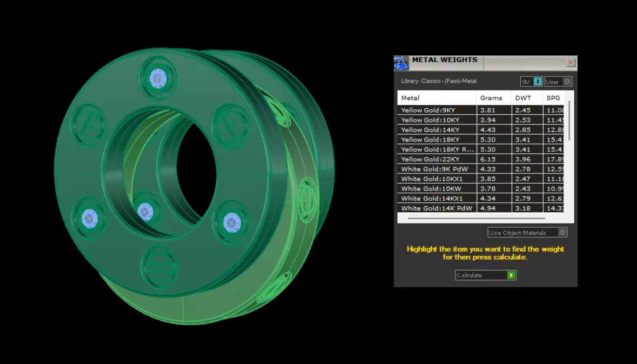Click the Metal Weights title bar
Screen dimensions: 637x364
click(x=485, y=63)
